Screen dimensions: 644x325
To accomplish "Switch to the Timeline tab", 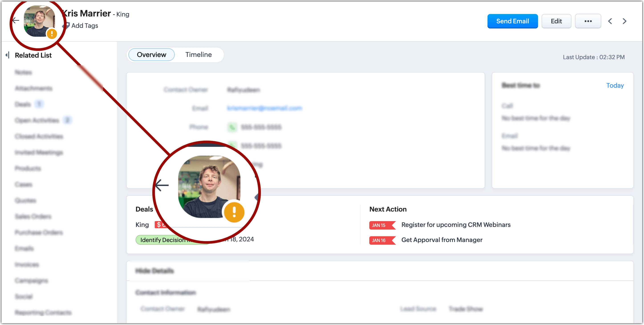I will click(x=198, y=55).
